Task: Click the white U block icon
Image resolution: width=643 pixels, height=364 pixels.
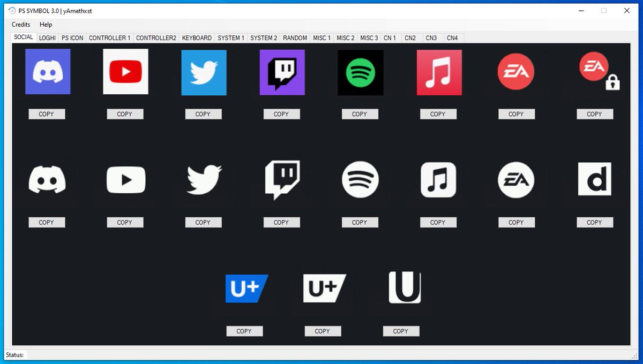Action: 405,287
